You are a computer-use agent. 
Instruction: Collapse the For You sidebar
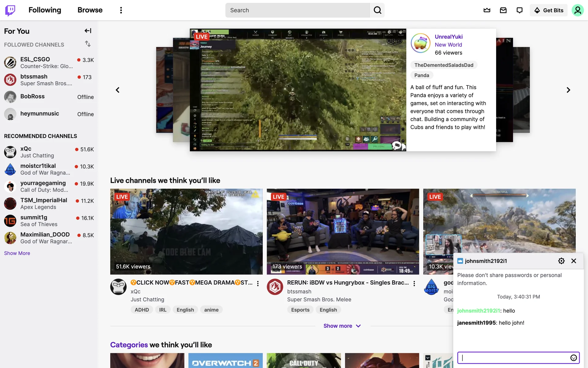pos(88,31)
